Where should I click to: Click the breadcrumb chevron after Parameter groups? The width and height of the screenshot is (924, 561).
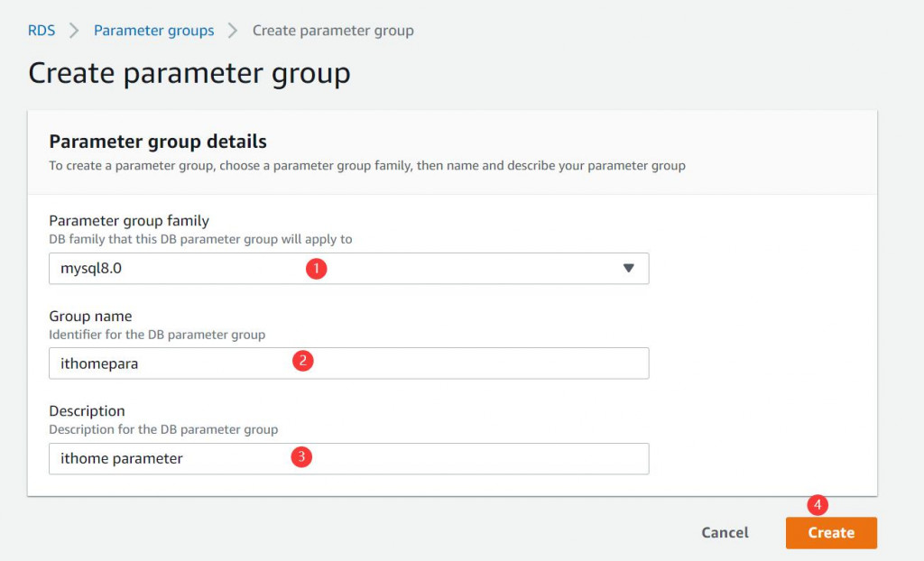pos(234,31)
